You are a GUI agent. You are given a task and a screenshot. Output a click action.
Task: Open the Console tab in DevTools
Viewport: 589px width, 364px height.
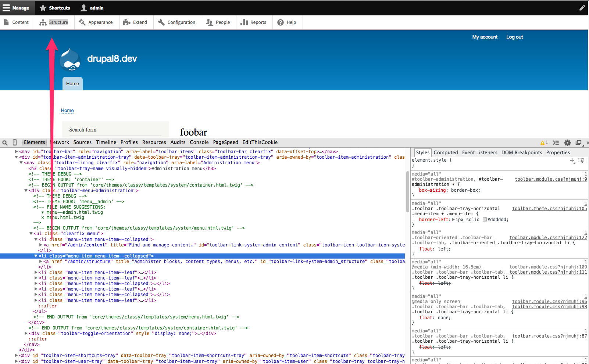199,142
